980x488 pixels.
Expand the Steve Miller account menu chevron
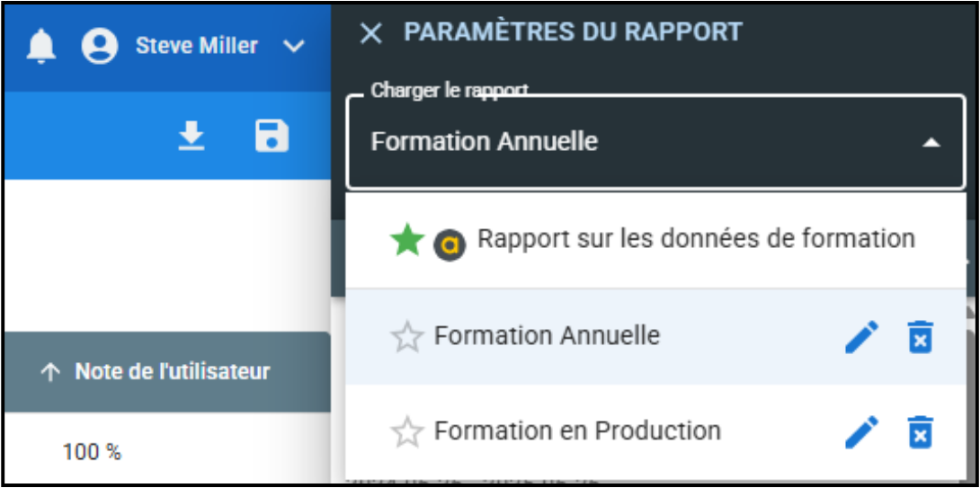click(x=294, y=46)
